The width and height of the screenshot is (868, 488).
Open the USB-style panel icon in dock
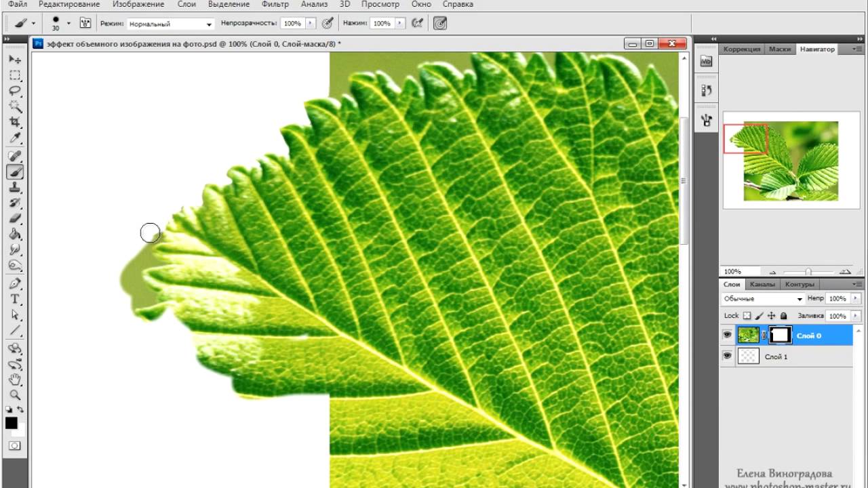pos(706,120)
